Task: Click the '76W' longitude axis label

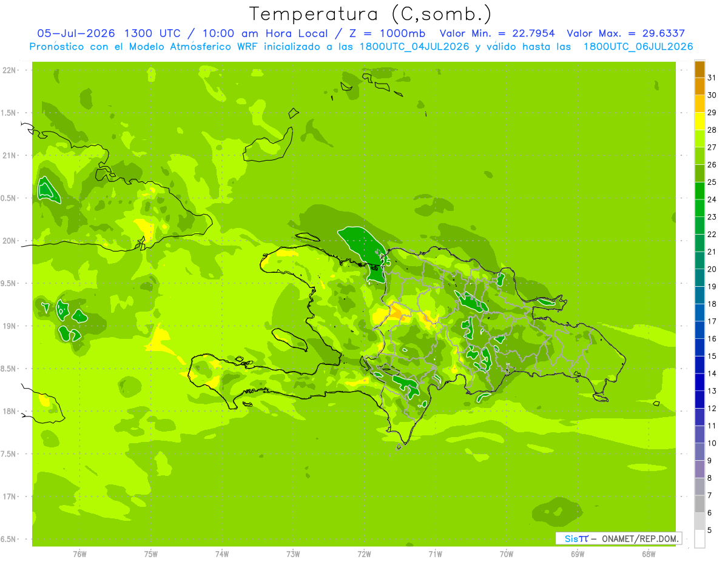Action: click(x=79, y=554)
